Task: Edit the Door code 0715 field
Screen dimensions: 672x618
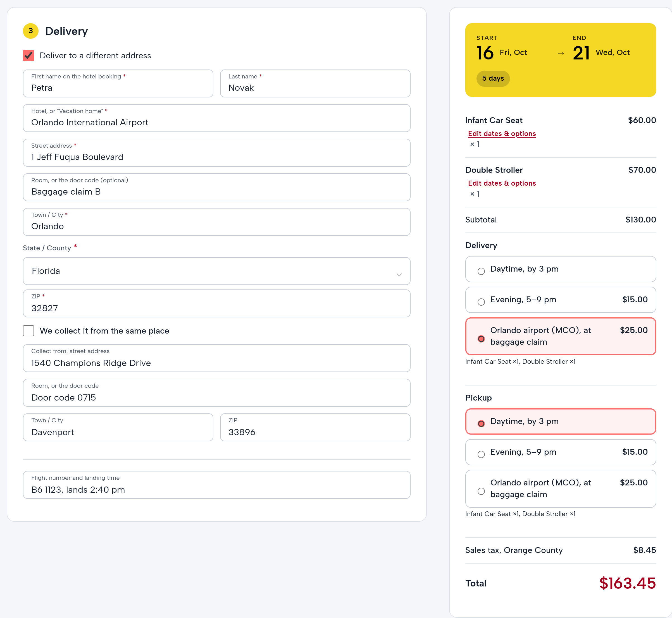Action: click(216, 393)
